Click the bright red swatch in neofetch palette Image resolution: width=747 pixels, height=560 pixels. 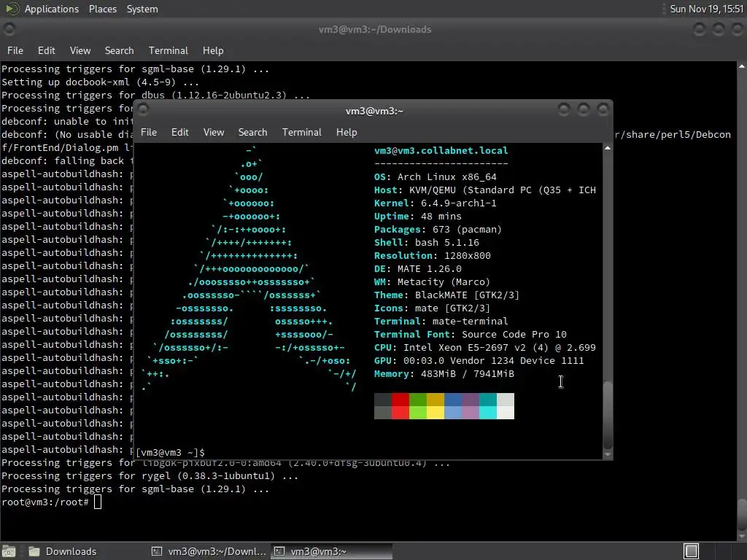[x=400, y=413]
